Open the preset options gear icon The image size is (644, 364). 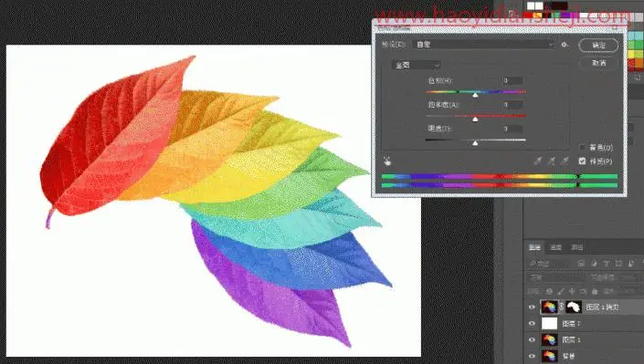565,45
